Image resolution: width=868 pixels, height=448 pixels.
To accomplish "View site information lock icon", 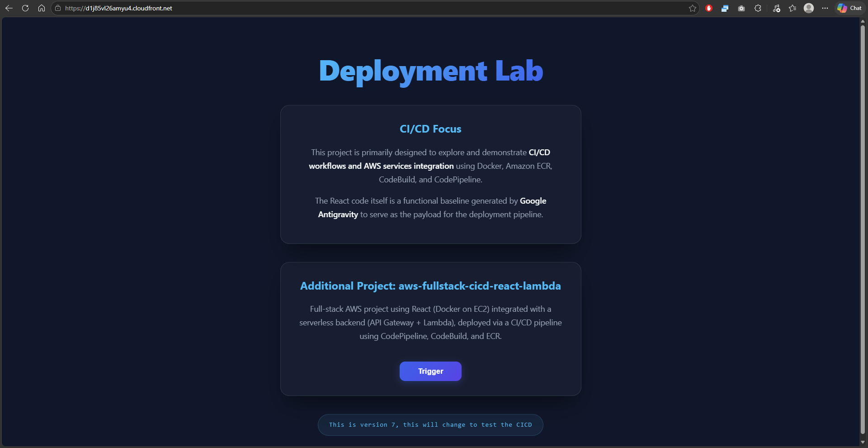I will (58, 8).
